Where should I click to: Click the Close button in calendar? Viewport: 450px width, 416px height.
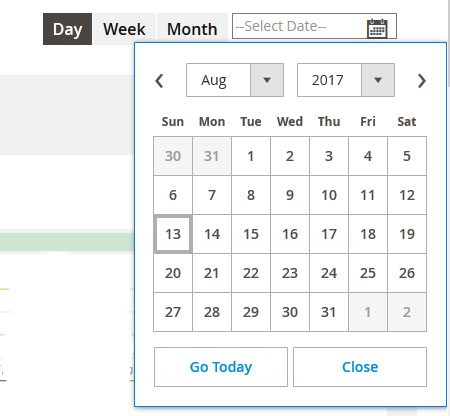pos(360,367)
